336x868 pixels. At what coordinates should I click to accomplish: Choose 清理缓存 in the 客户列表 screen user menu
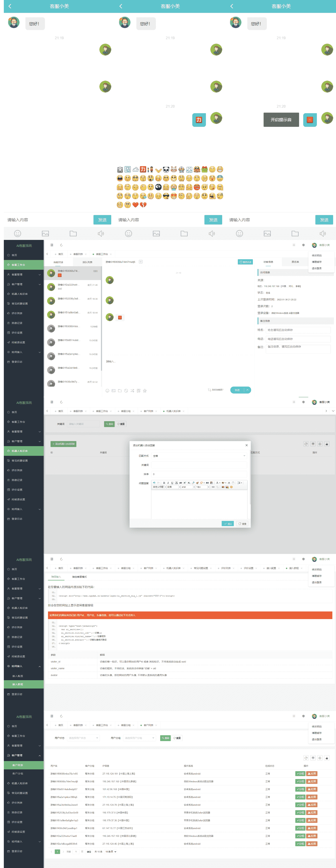pyautogui.click(x=316, y=733)
